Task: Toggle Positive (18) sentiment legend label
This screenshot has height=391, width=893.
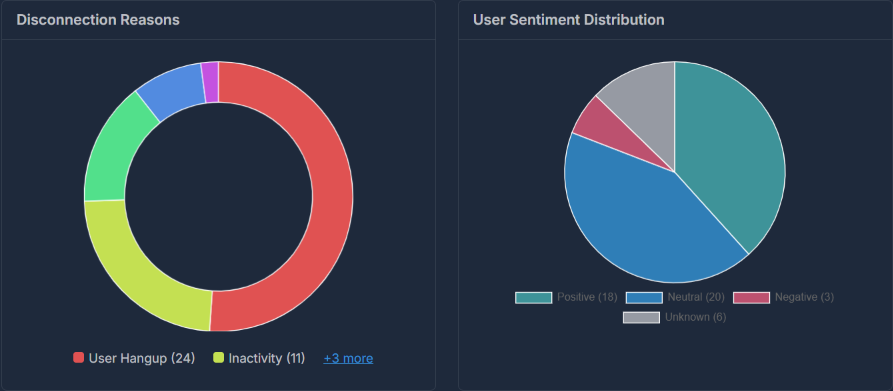Action: point(587,297)
